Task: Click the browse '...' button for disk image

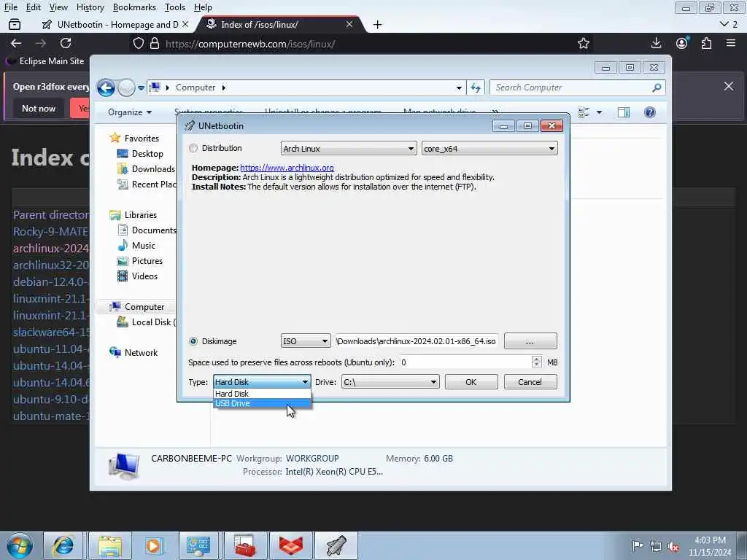Action: (x=530, y=341)
